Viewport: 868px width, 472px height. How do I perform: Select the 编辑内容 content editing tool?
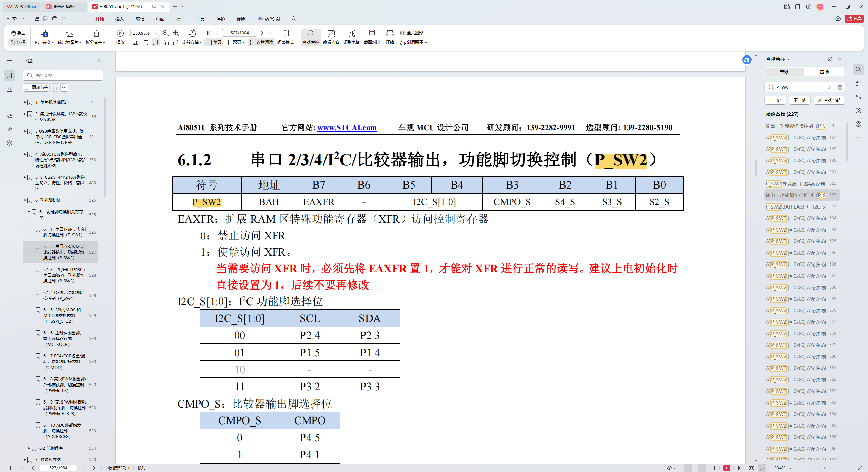[331, 37]
